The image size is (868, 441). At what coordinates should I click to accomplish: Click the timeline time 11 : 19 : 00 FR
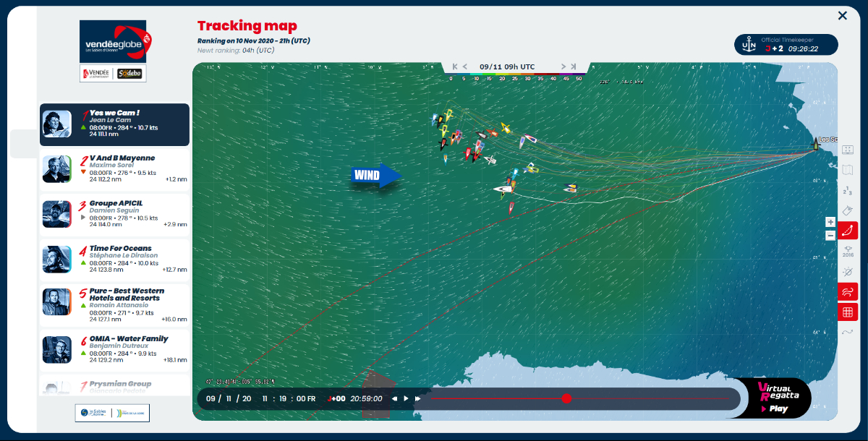pyautogui.click(x=289, y=398)
